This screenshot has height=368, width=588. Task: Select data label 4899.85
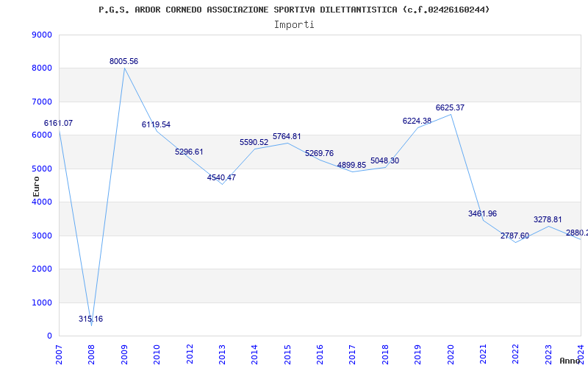coord(352,165)
